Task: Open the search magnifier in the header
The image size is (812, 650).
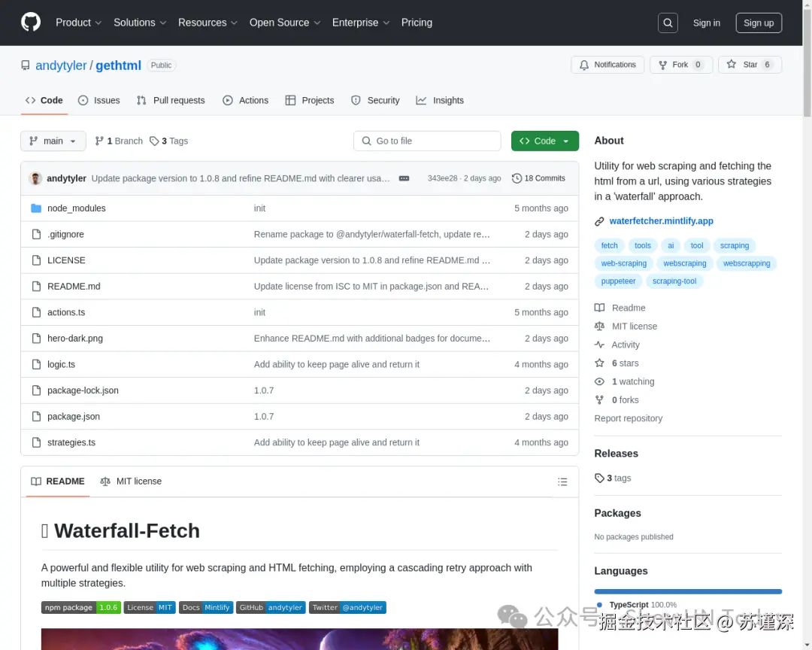Action: (x=668, y=23)
